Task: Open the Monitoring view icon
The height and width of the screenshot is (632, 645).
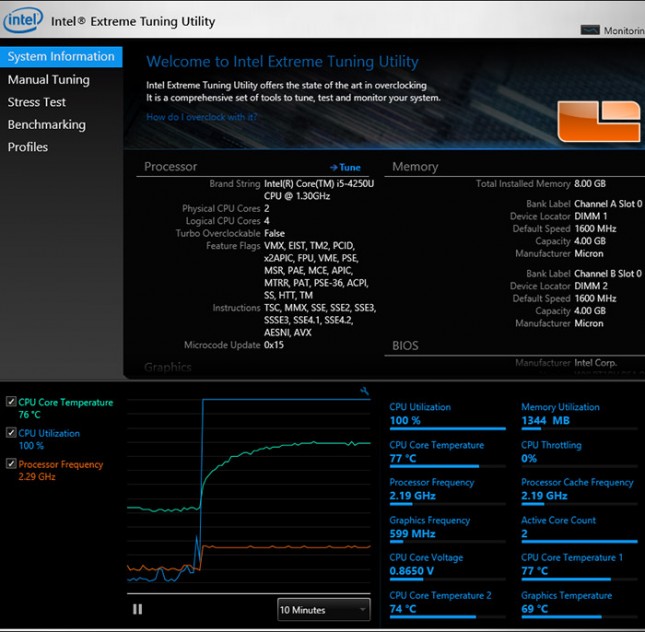Action: pyautogui.click(x=589, y=30)
